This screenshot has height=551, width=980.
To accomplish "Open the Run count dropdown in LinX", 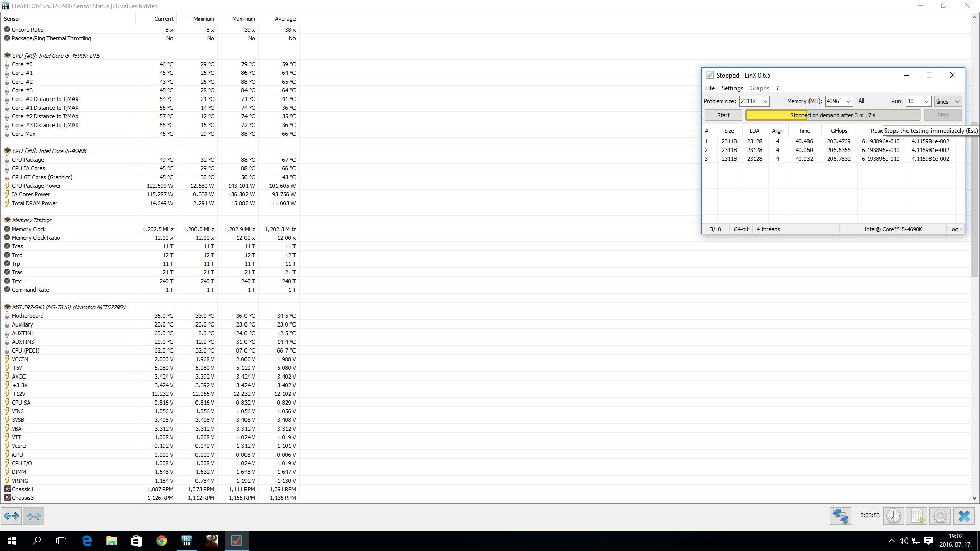I will [x=926, y=102].
